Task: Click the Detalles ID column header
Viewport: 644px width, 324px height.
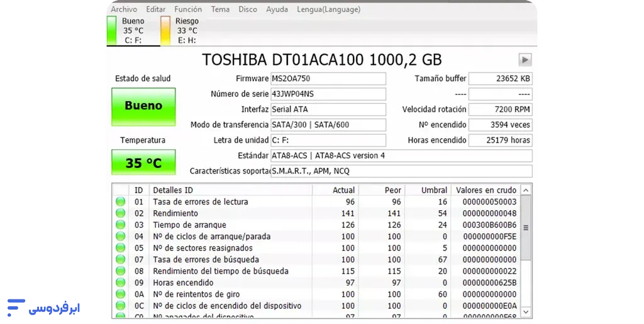Action: [230, 190]
